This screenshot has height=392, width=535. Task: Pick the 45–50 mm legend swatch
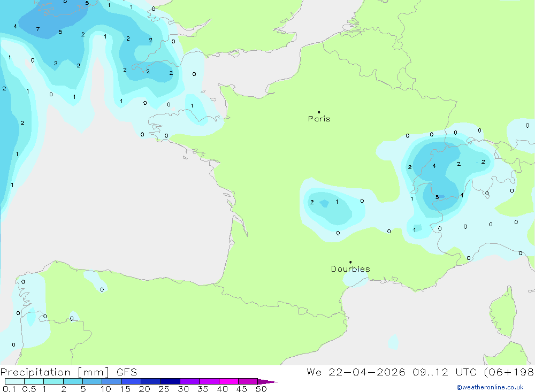[248, 381]
